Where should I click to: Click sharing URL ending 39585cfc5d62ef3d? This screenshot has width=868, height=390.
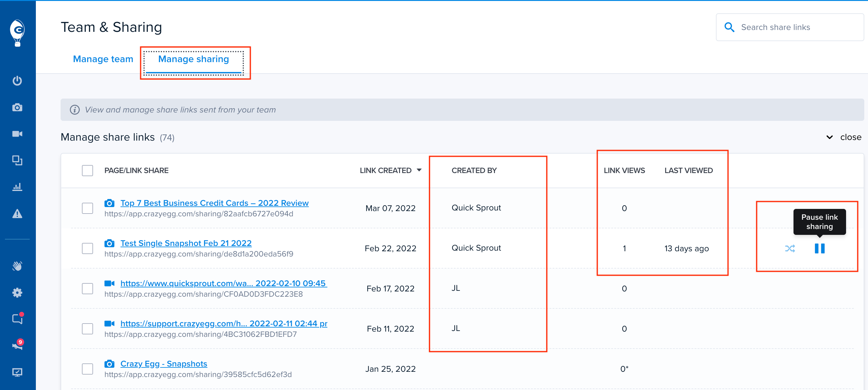(x=198, y=374)
